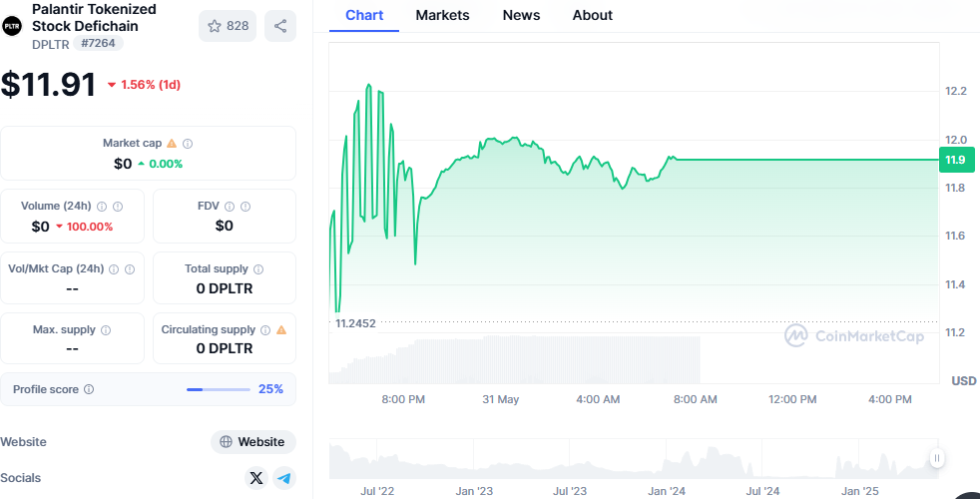Show FDV info tooltip icon
The image size is (980, 499).
tap(245, 207)
